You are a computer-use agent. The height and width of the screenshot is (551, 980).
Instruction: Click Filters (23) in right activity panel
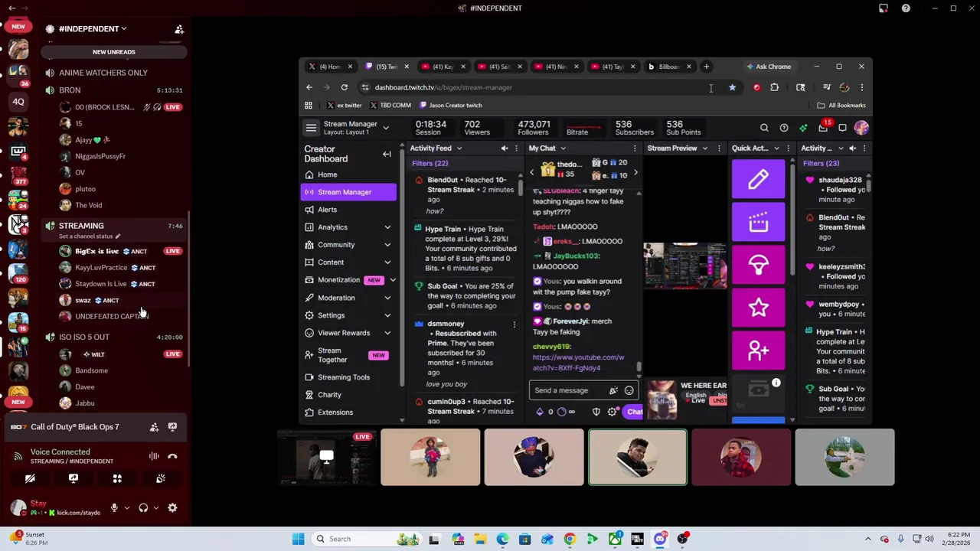coord(821,163)
